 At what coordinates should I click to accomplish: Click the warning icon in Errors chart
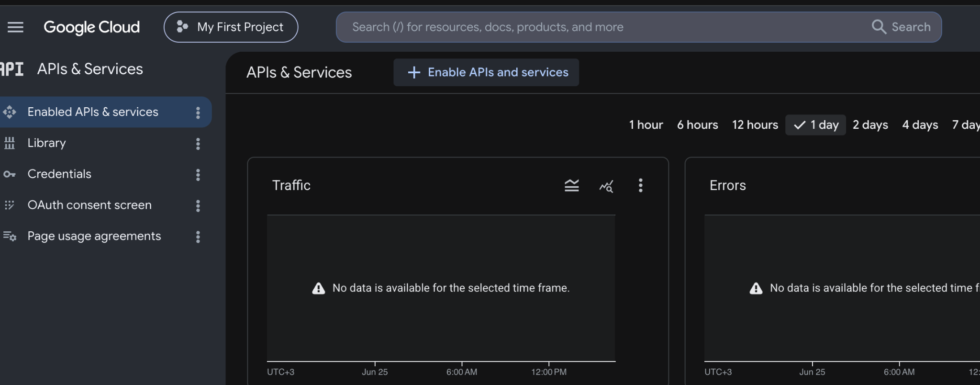(x=756, y=288)
